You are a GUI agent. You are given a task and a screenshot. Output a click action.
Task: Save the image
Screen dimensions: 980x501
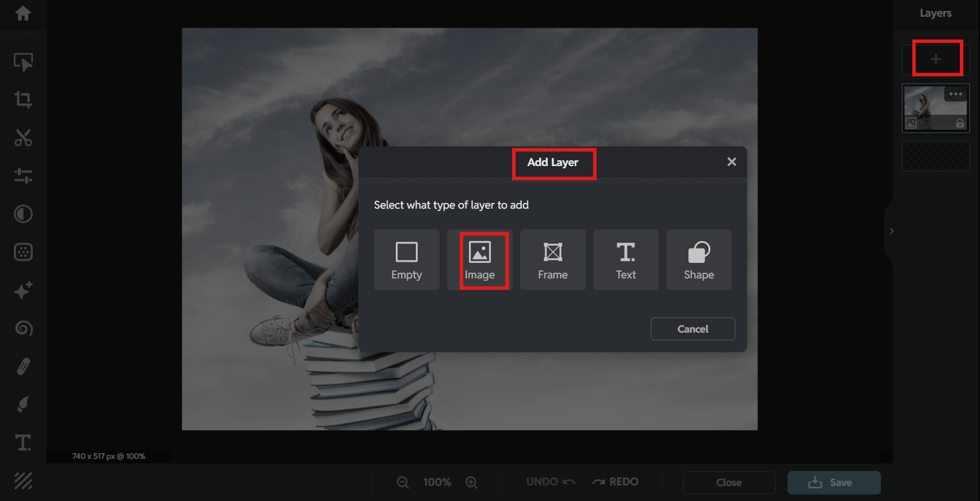(x=834, y=483)
